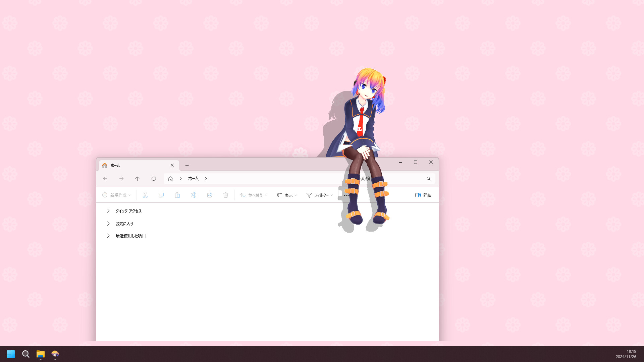
Task: Click the Home icon in the address bar
Action: tap(171, 179)
